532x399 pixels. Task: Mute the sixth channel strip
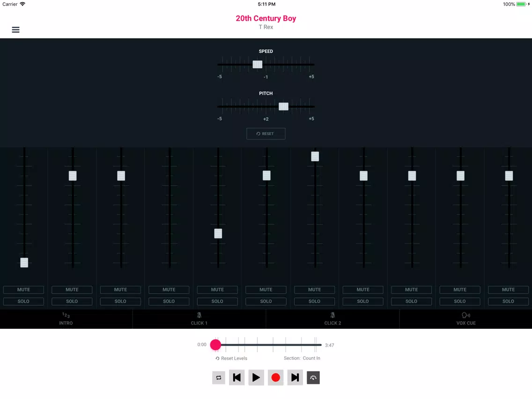click(266, 290)
